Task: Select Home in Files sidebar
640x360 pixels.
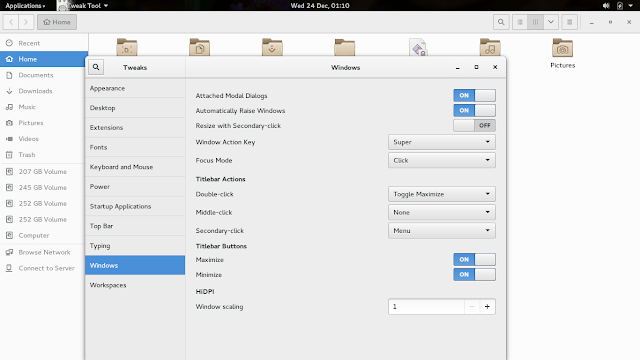Action: point(44,59)
